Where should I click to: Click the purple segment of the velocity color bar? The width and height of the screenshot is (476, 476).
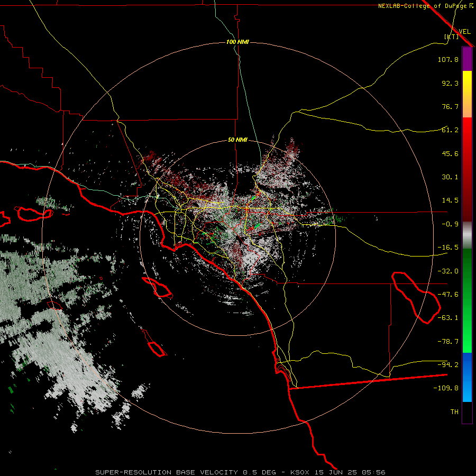click(x=467, y=59)
